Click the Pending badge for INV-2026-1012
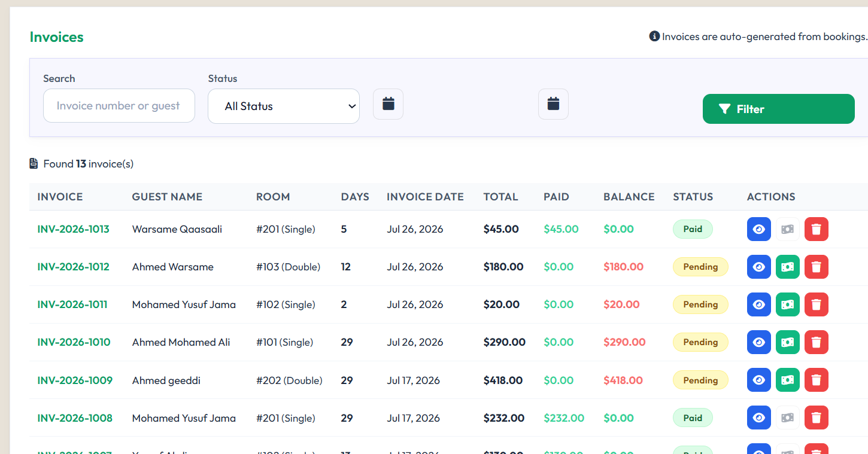 [x=700, y=267]
